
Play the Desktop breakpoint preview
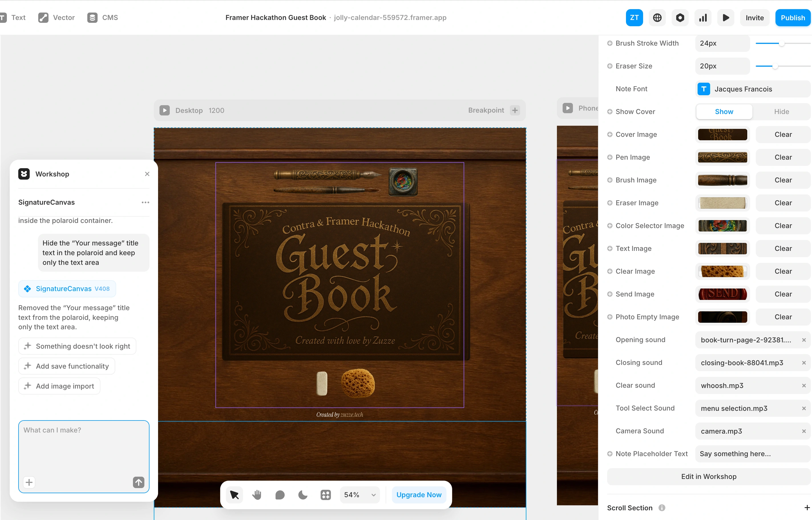click(165, 110)
